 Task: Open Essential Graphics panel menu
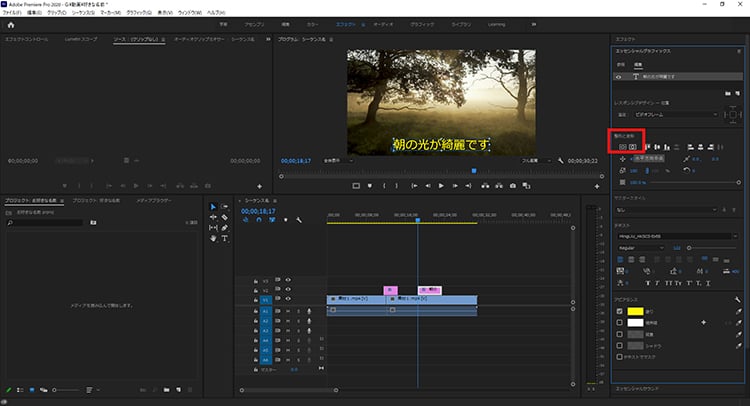click(739, 51)
